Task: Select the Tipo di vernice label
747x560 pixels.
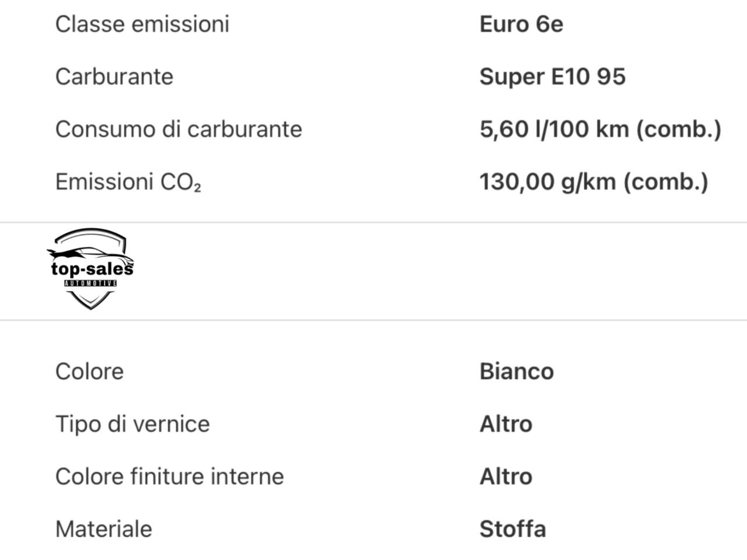Action: tap(132, 424)
